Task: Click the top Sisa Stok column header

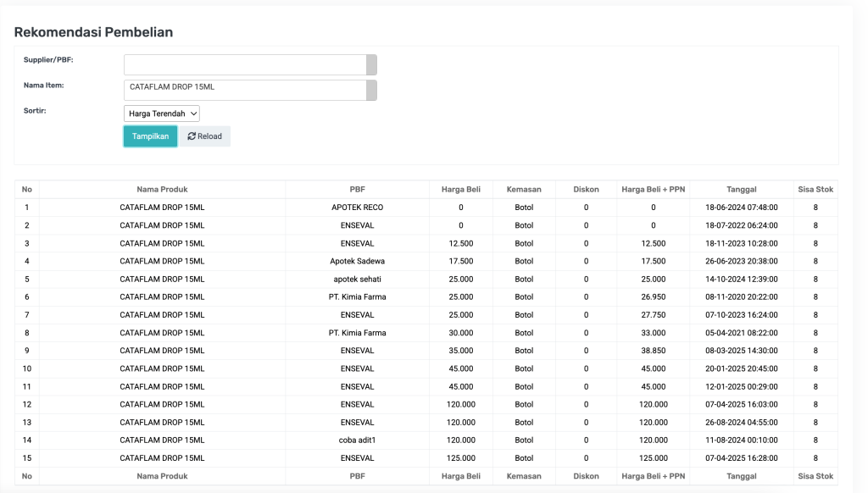Action: click(815, 190)
